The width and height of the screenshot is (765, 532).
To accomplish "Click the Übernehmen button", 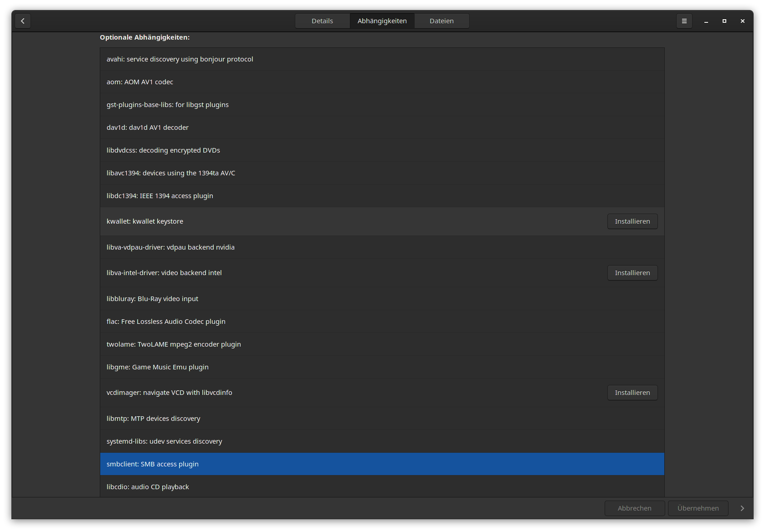I will [698, 508].
